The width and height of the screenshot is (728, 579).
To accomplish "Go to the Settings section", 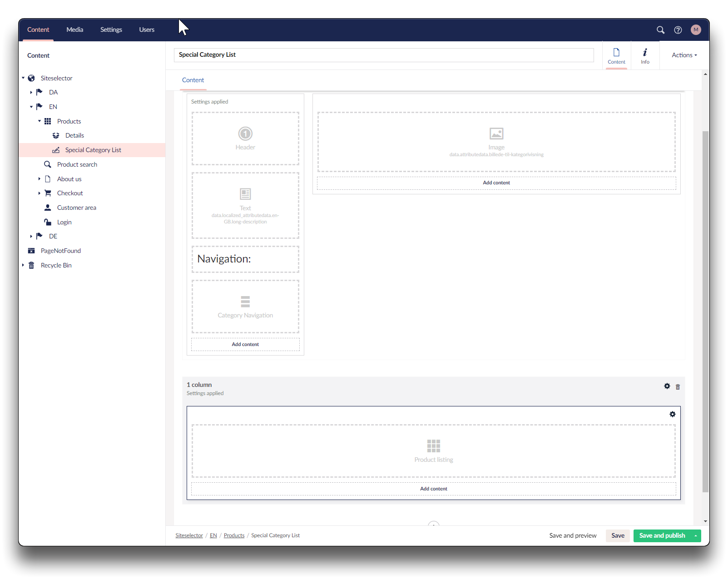I will tap(111, 30).
